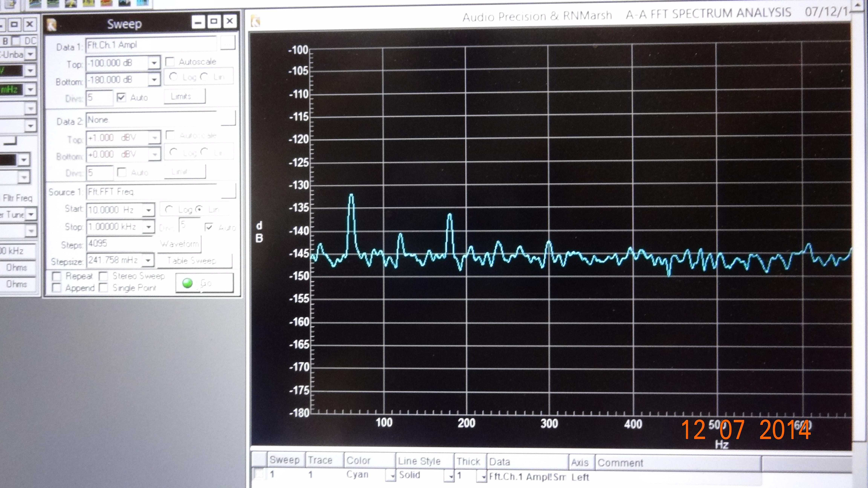The width and height of the screenshot is (868, 488).
Task: Toggle legend row 1 checkbox
Action: (x=259, y=474)
